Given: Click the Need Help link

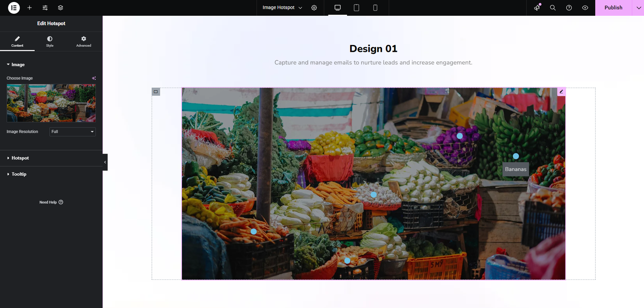Looking at the screenshot, I should pos(51,202).
